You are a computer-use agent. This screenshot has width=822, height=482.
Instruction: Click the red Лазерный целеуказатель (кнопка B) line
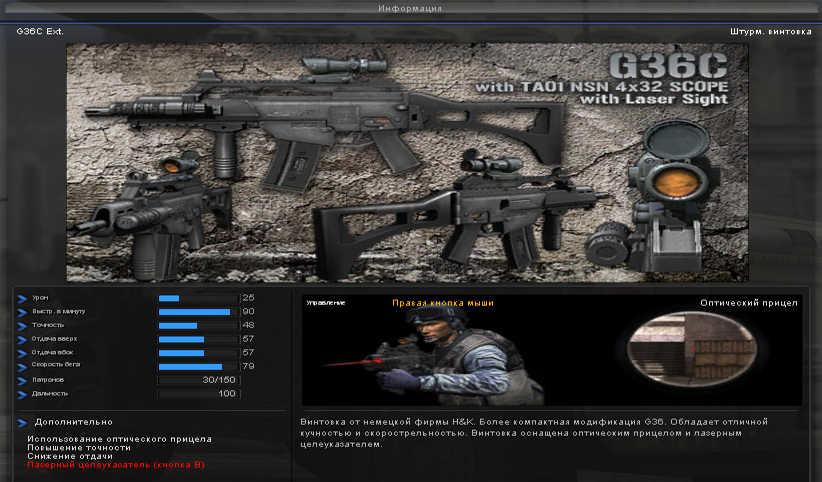116,465
